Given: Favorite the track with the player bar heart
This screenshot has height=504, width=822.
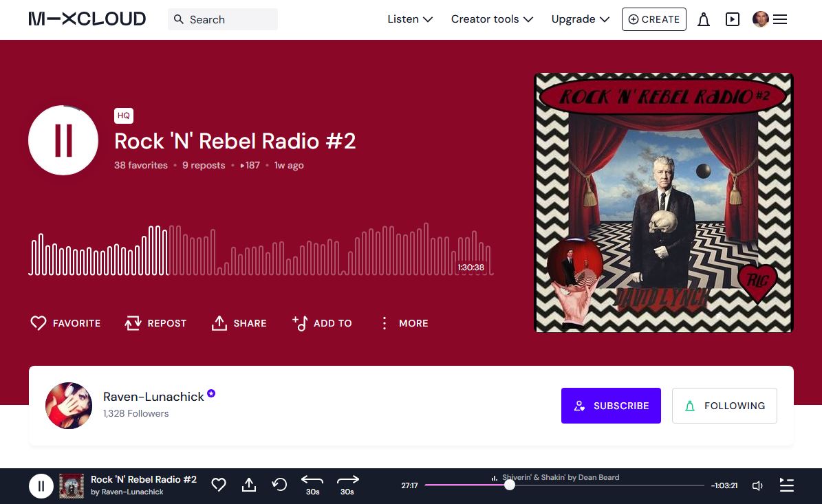Looking at the screenshot, I should 219,485.
